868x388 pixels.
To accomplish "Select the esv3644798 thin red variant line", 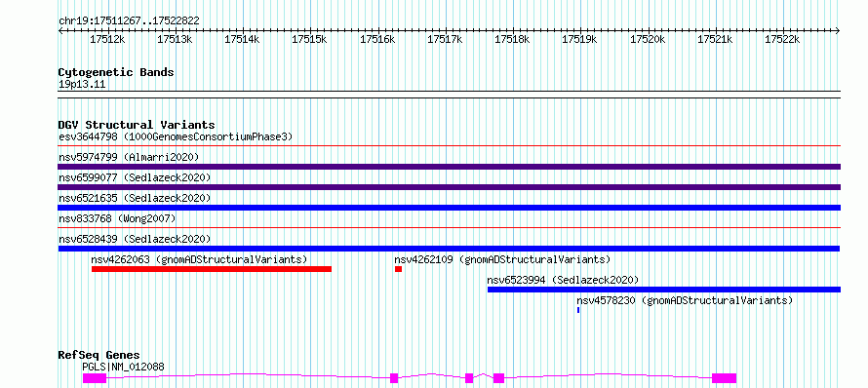I will 450,146.
